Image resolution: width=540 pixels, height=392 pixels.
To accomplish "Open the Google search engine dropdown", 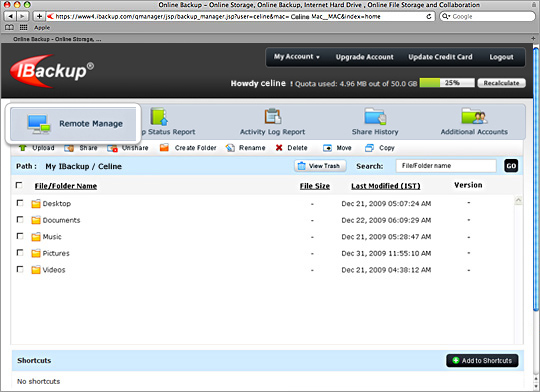I will (x=445, y=16).
